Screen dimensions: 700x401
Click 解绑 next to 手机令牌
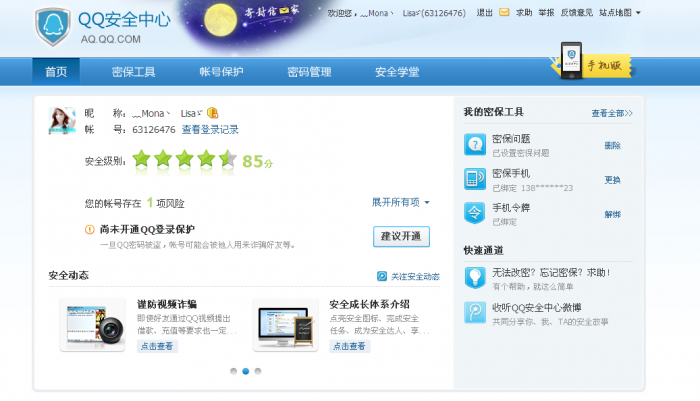612,214
